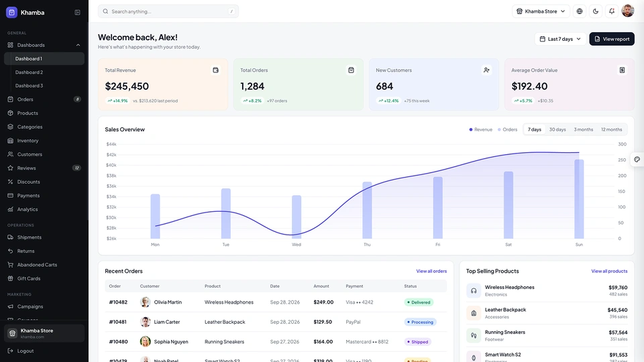Click order number #10480
The image size is (644, 362).
[118, 342]
